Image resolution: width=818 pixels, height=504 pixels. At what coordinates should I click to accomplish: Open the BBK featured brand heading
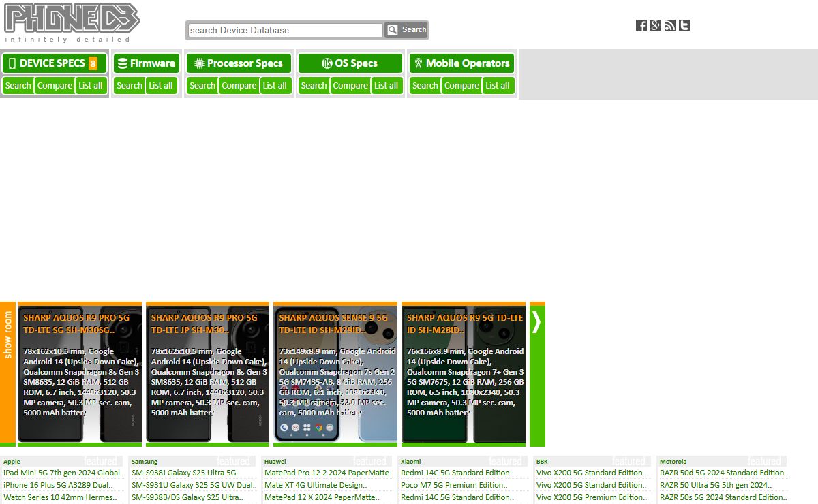click(x=542, y=462)
